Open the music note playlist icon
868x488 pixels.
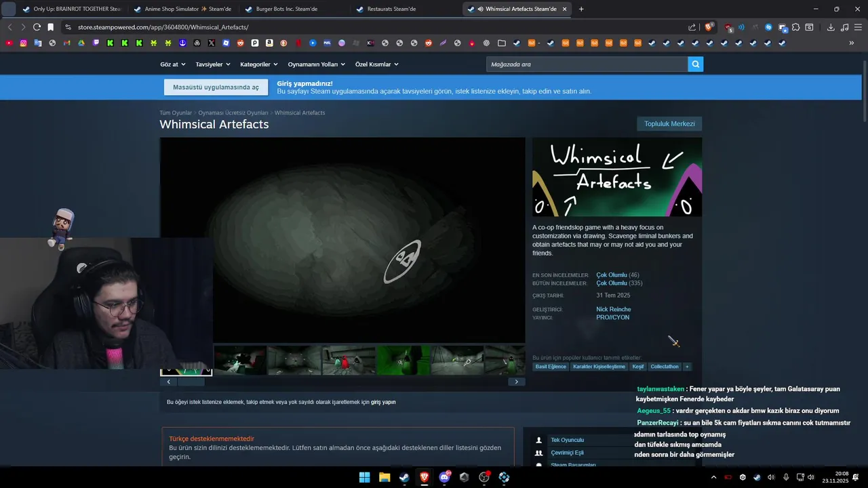click(844, 27)
